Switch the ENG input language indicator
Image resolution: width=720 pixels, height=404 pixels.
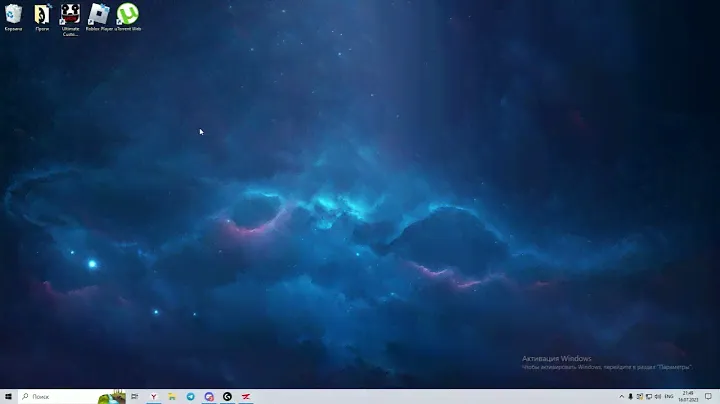tap(668, 396)
